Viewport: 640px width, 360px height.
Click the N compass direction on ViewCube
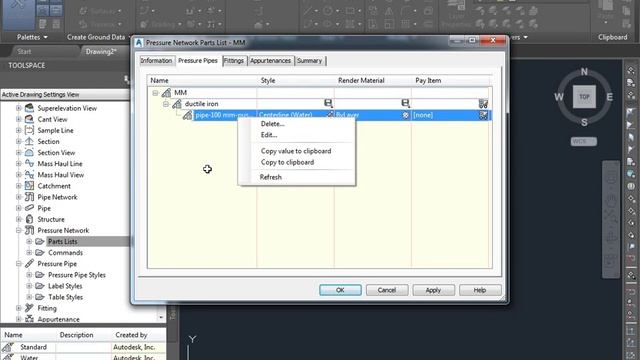(x=584, y=72)
